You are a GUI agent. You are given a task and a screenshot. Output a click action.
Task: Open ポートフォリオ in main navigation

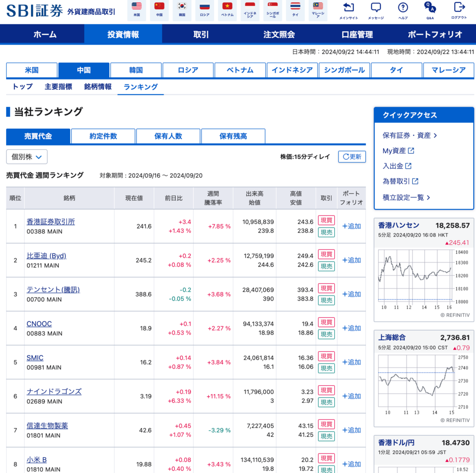point(435,34)
